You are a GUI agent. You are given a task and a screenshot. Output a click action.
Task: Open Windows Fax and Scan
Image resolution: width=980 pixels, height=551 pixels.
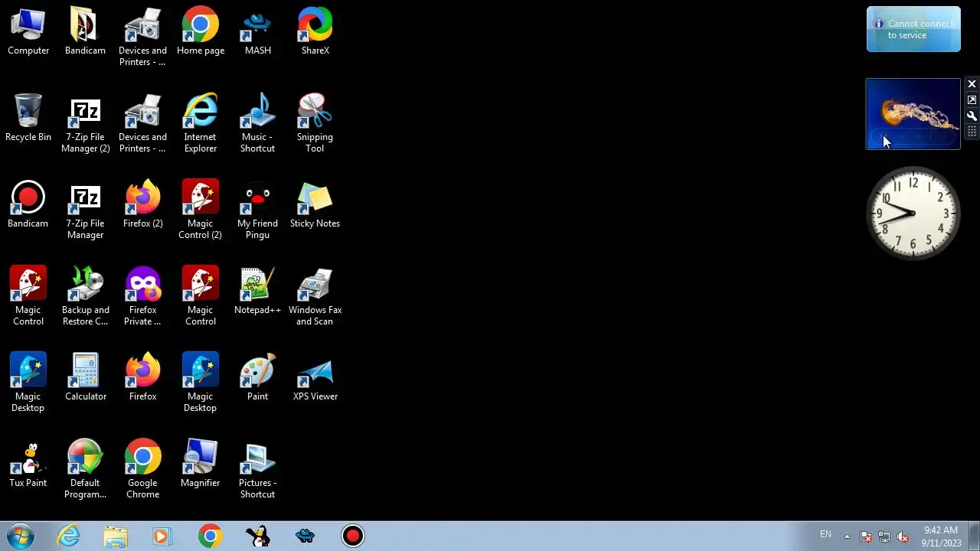click(315, 297)
